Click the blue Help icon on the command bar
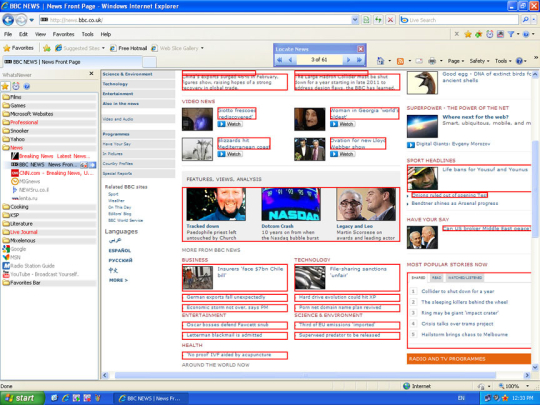The width and height of the screenshot is (540, 405). (x=519, y=61)
